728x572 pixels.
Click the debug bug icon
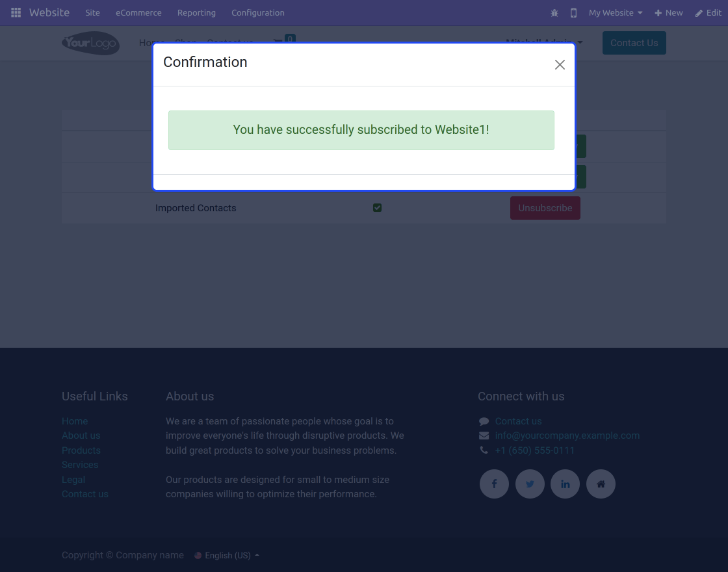click(x=554, y=13)
